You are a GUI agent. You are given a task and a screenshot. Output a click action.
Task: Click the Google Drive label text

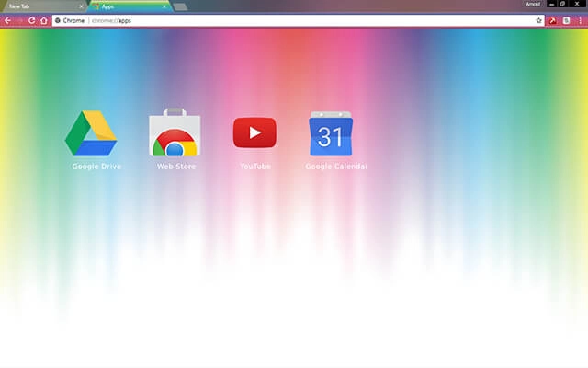(96, 167)
